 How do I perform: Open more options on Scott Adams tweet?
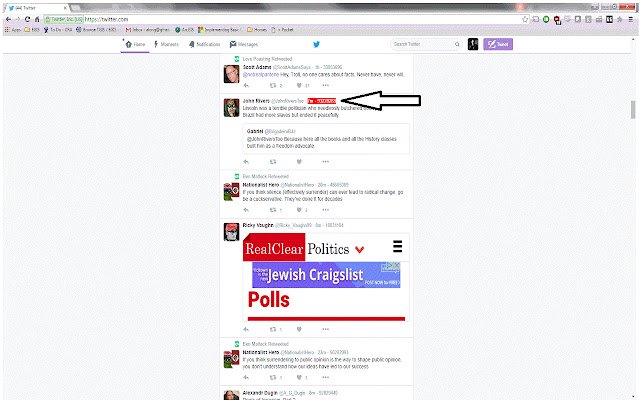(325, 85)
